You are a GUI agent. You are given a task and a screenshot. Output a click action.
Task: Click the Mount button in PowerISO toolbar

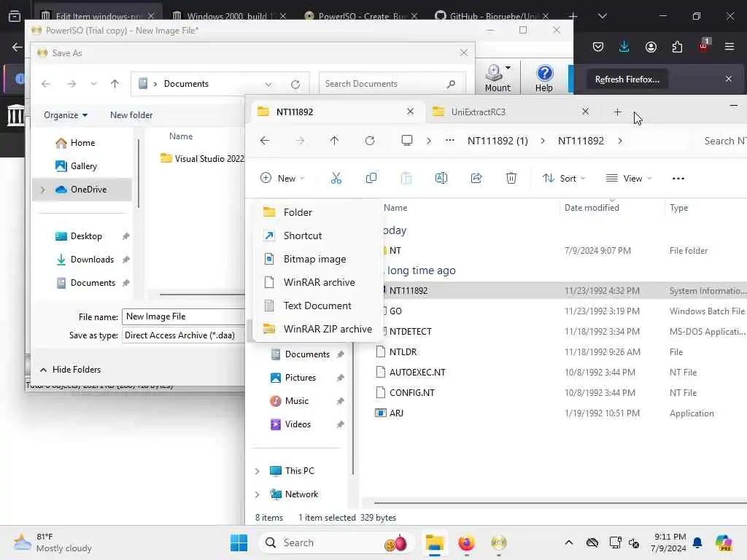(498, 78)
